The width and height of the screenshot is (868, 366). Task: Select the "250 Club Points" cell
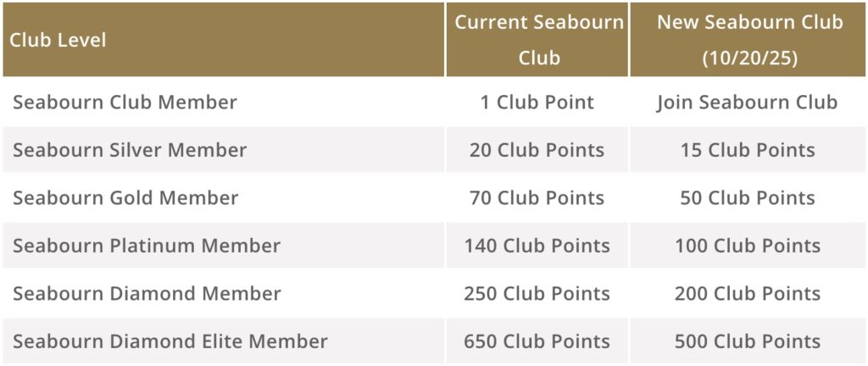tap(537, 294)
